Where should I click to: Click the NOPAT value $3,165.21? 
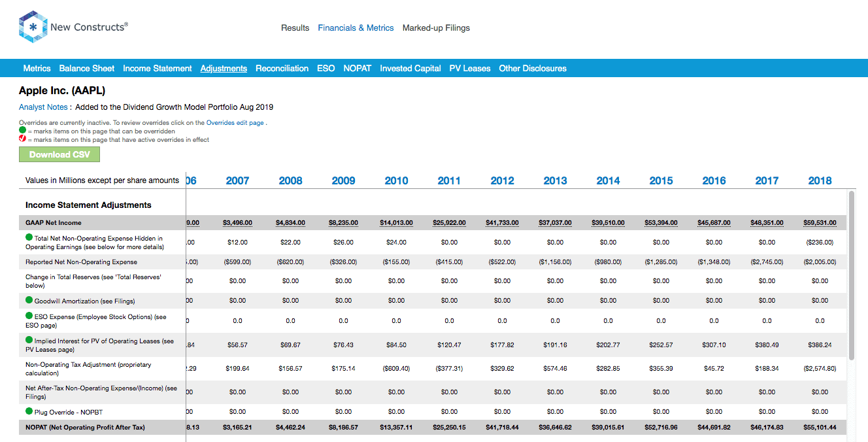point(237,428)
